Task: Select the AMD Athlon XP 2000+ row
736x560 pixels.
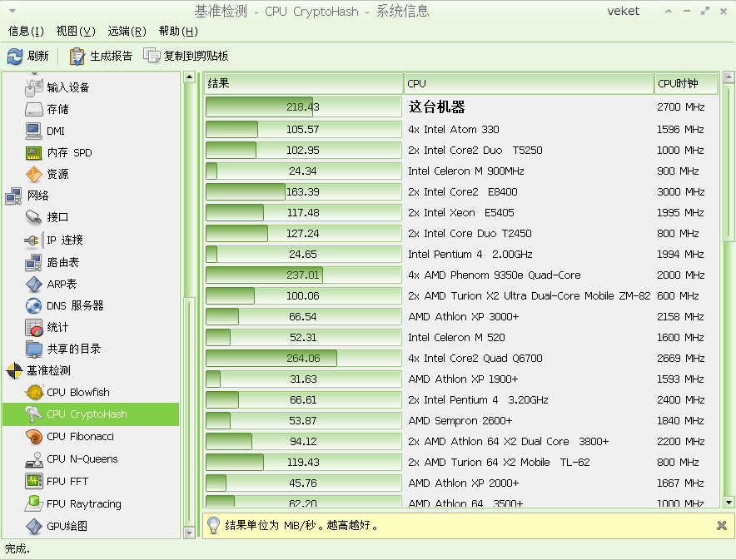Action: (x=462, y=483)
